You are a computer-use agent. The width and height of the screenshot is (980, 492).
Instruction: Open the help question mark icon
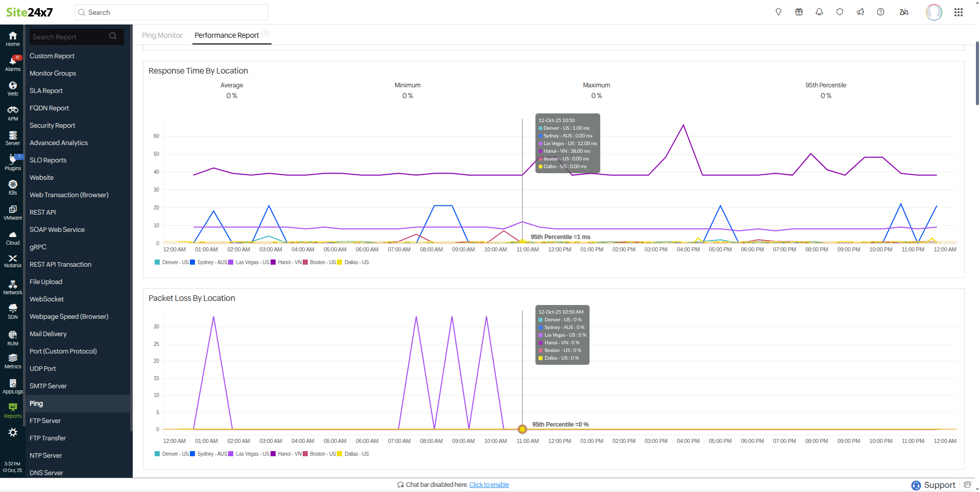pos(880,12)
